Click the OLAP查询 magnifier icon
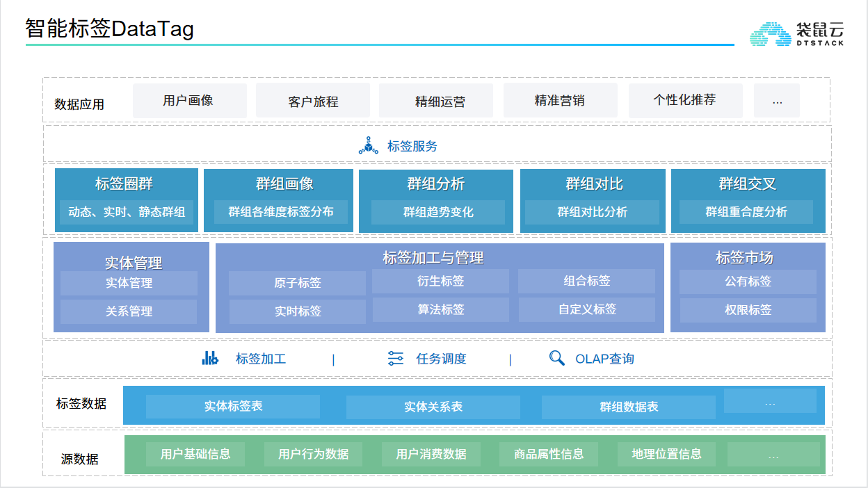The image size is (868, 488). 556,358
